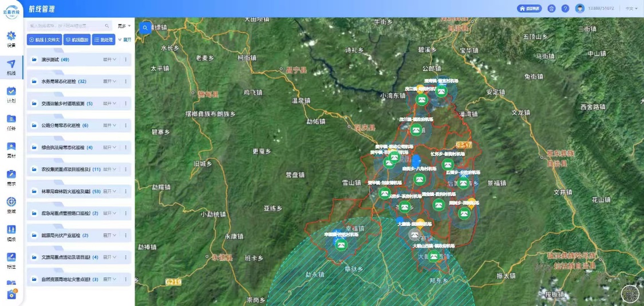
Task: Open the 设备 (devices) sidebar icon
Action: [11, 38]
